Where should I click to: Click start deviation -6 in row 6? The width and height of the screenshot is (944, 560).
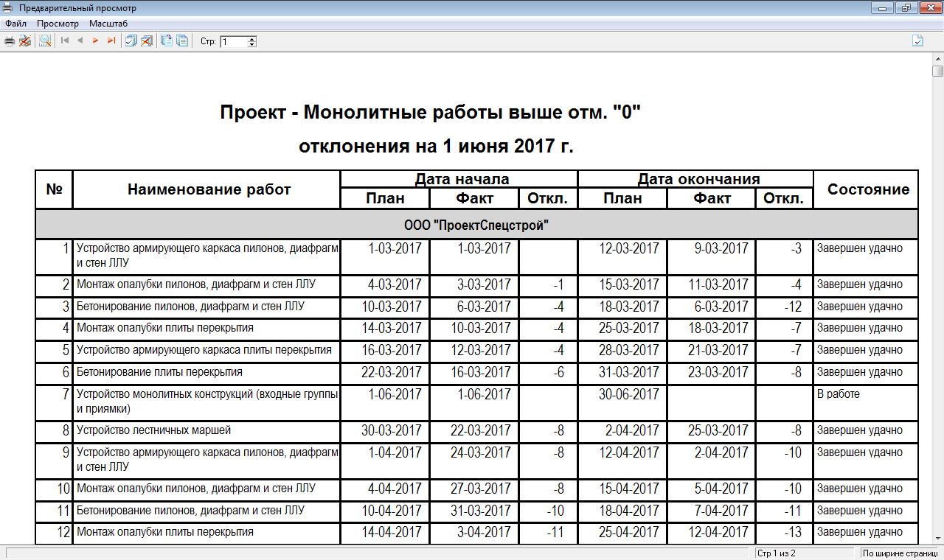coord(558,372)
